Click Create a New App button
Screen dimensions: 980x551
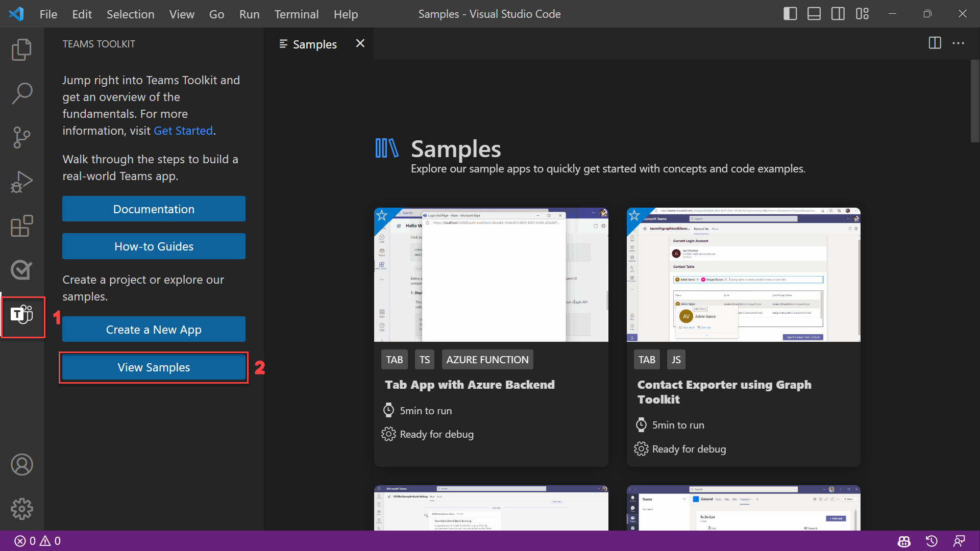[154, 329]
